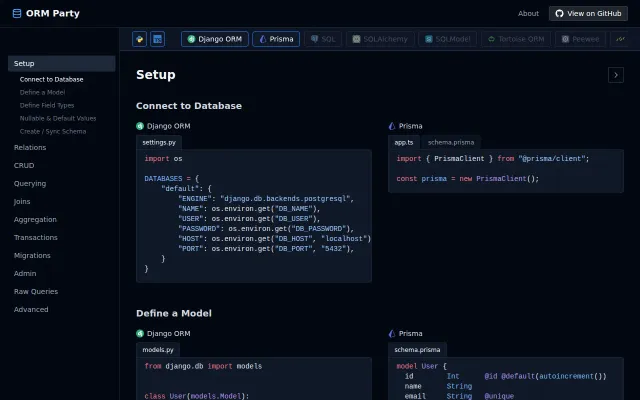This screenshot has height=400, width=640.
Task: Toggle the Django ORM selection chip
Action: [x=215, y=39]
